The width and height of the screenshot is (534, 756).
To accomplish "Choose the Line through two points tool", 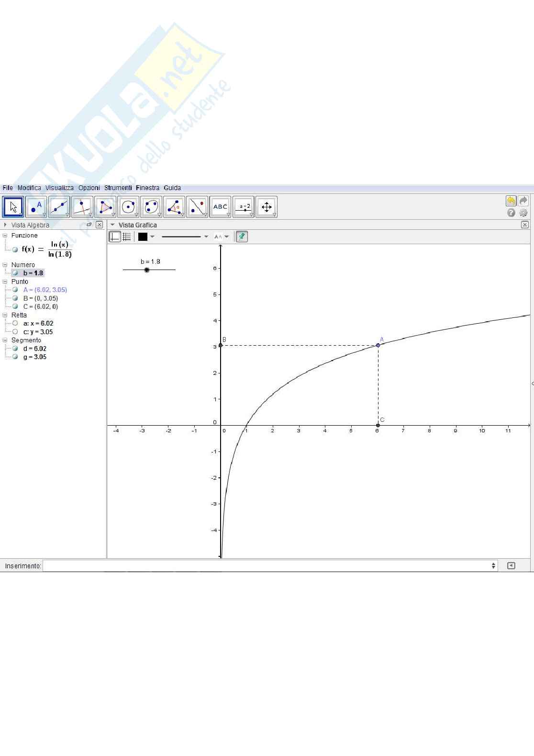I will pyautogui.click(x=59, y=207).
